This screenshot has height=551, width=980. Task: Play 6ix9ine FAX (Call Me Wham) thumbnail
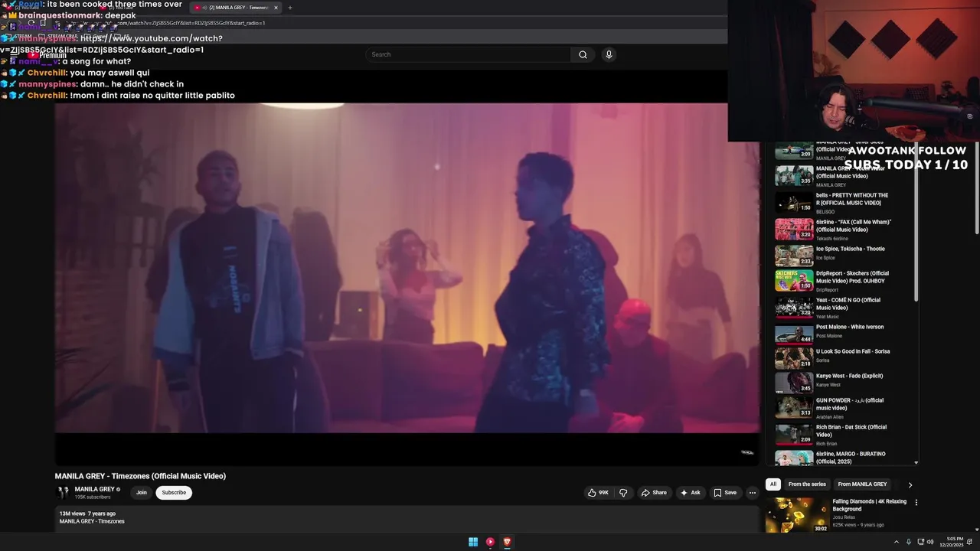click(x=794, y=230)
